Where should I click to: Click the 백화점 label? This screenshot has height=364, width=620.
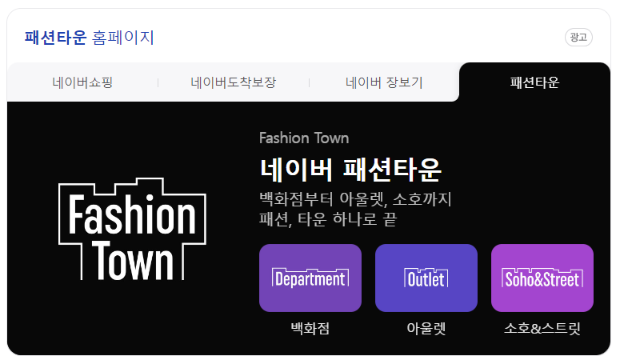coord(310,329)
